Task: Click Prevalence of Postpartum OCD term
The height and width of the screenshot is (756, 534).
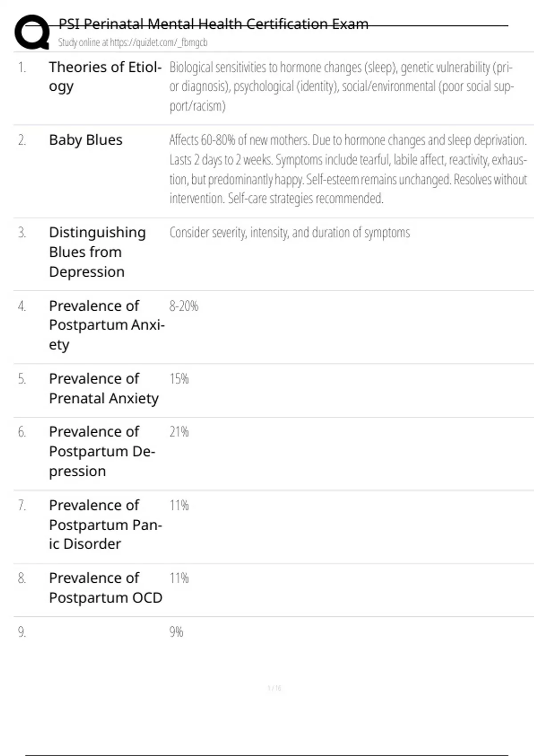Action: pyautogui.click(x=105, y=588)
